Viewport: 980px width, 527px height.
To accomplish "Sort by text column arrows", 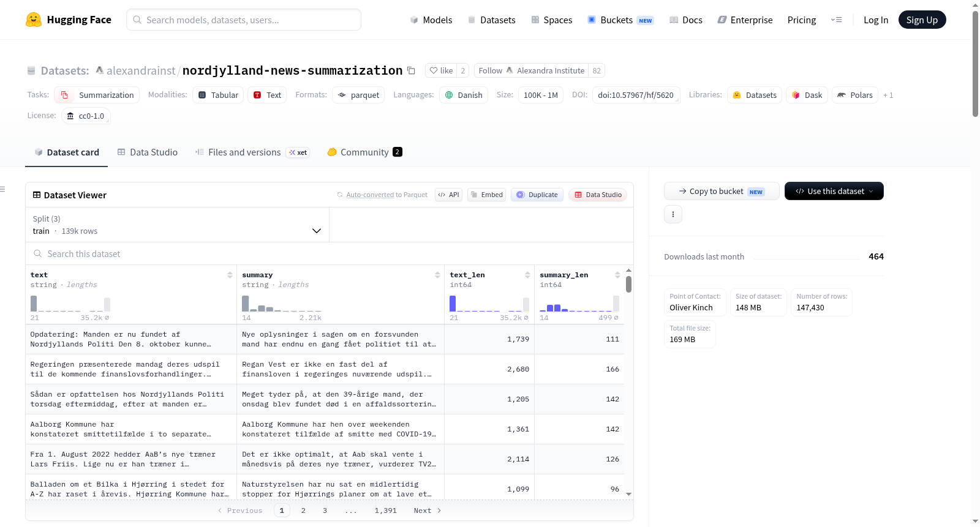I will click(230, 275).
